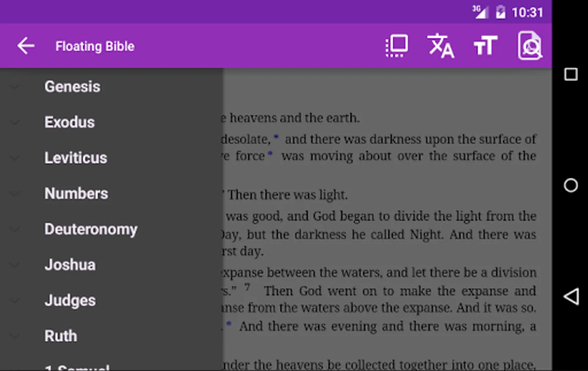Select Leviticus in the book list
The width and height of the screenshot is (588, 371).
click(x=76, y=158)
